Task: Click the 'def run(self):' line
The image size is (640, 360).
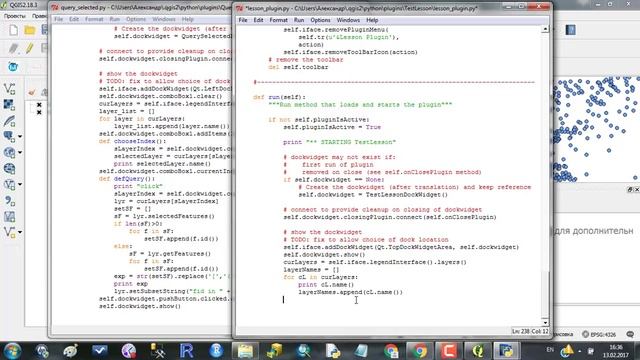Action: (x=279, y=97)
